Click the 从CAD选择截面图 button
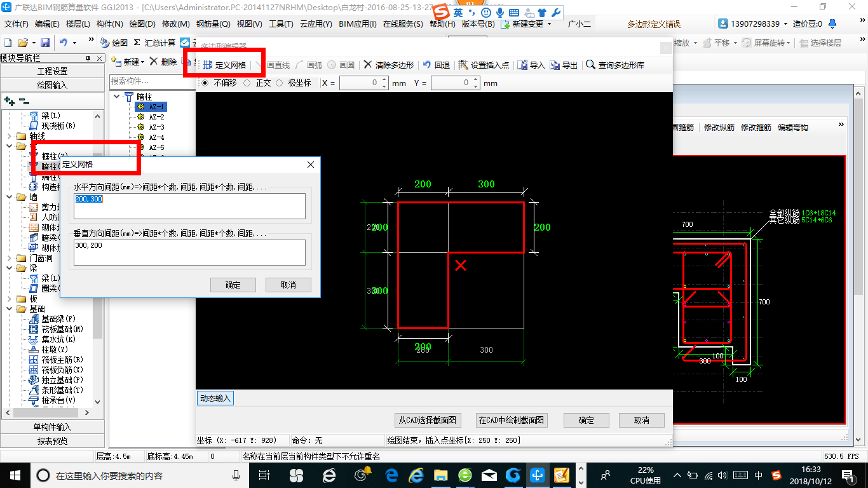Image resolution: width=868 pixels, height=488 pixels. tap(428, 420)
